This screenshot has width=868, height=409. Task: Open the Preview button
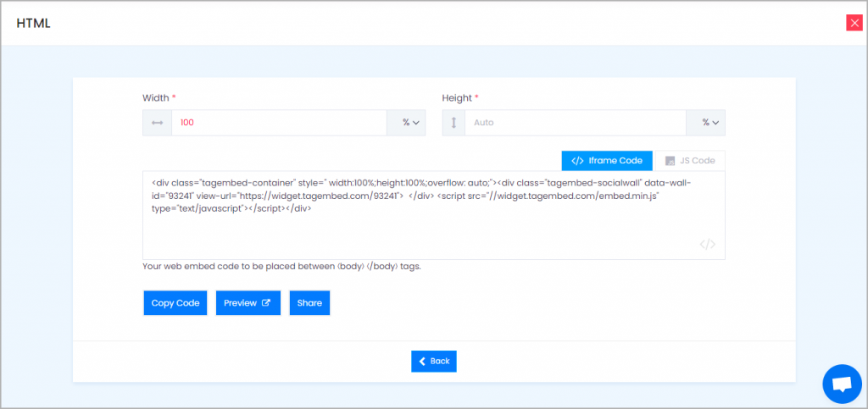click(x=248, y=303)
